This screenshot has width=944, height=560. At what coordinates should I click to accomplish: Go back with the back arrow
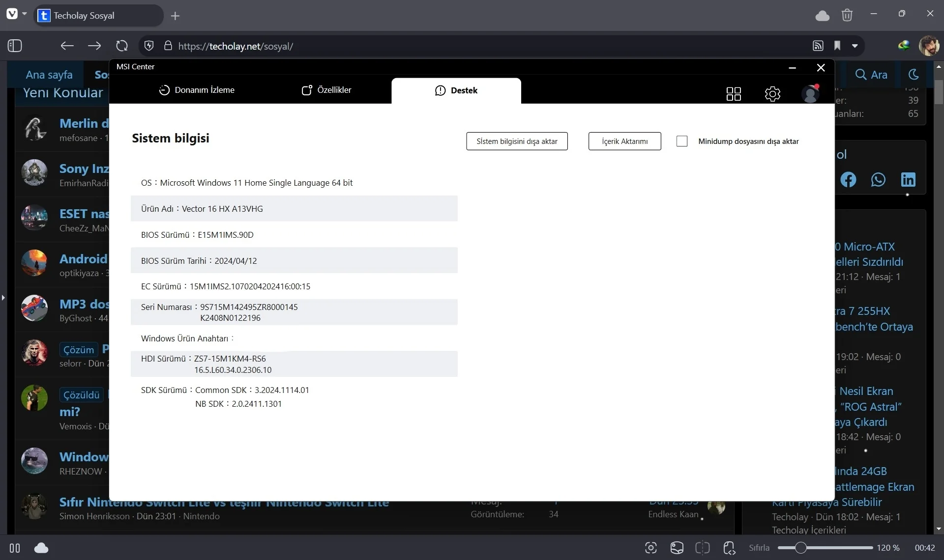[x=67, y=46]
